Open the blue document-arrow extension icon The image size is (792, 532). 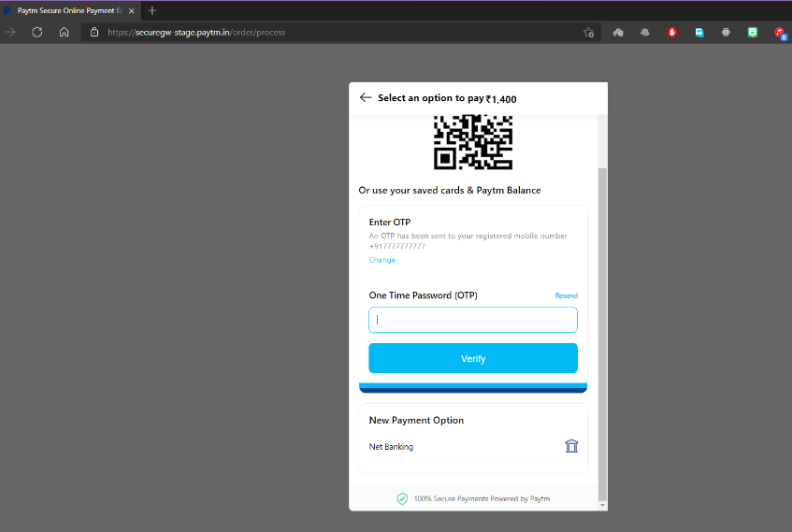tap(699, 33)
